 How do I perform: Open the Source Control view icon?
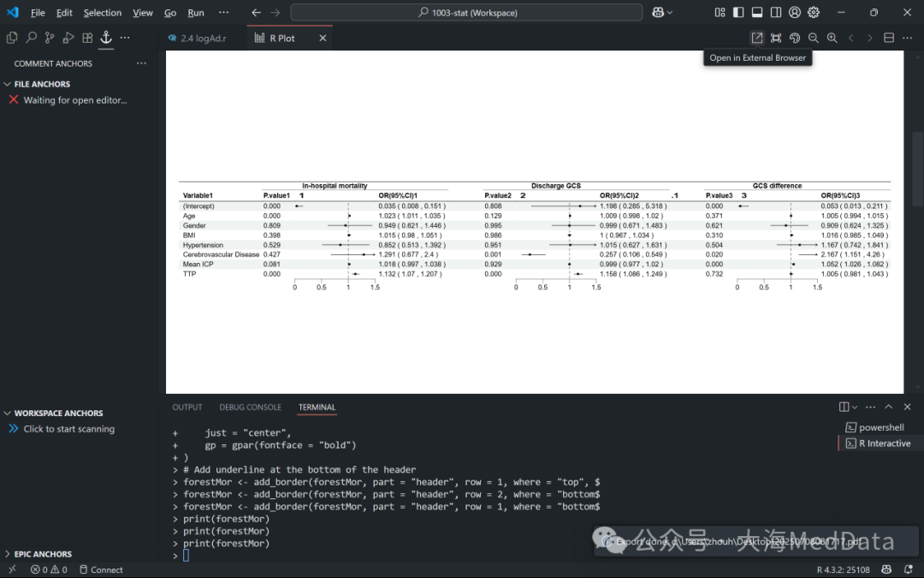tap(50, 38)
